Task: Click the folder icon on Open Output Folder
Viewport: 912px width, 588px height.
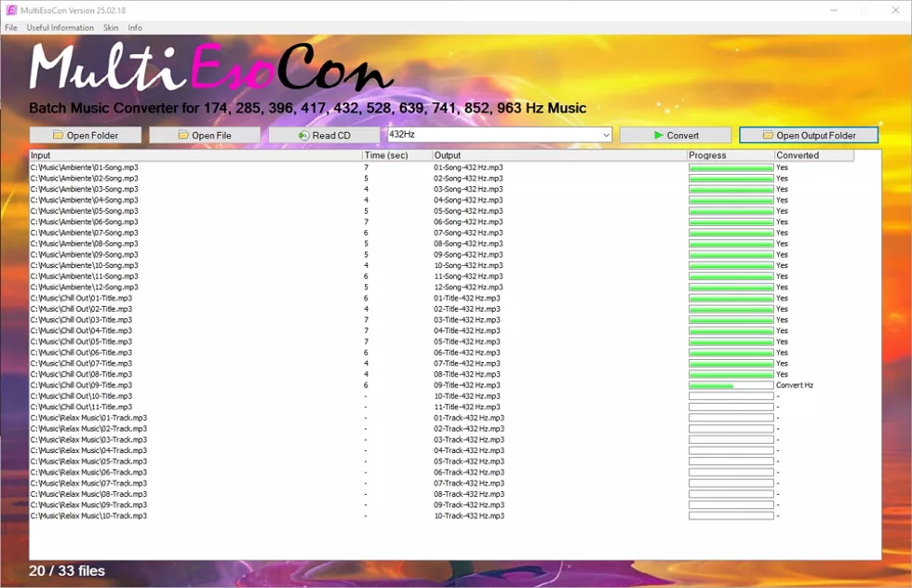Action: pos(768,135)
